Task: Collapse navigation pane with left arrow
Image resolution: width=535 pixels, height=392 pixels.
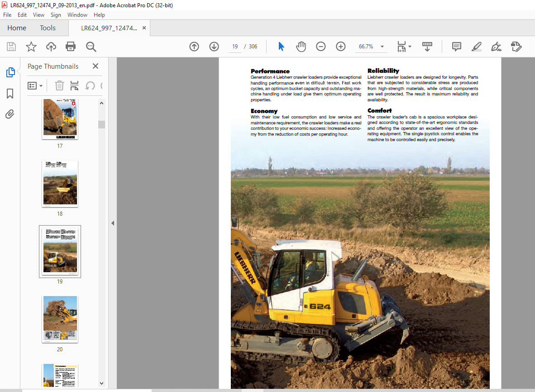Action: [113, 223]
